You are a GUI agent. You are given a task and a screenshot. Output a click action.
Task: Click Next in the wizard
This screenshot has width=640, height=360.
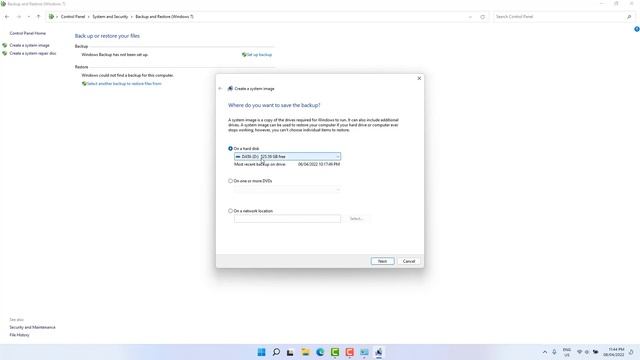point(382,261)
